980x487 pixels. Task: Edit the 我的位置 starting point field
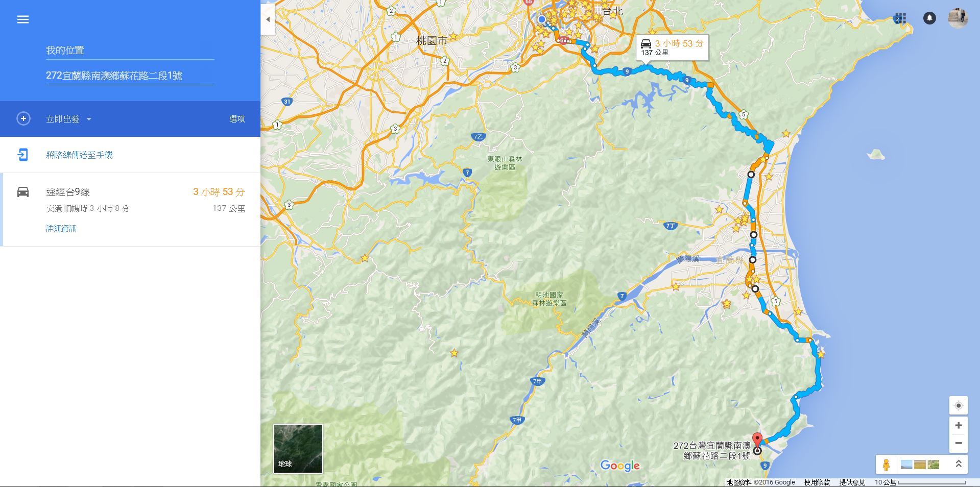click(x=130, y=50)
